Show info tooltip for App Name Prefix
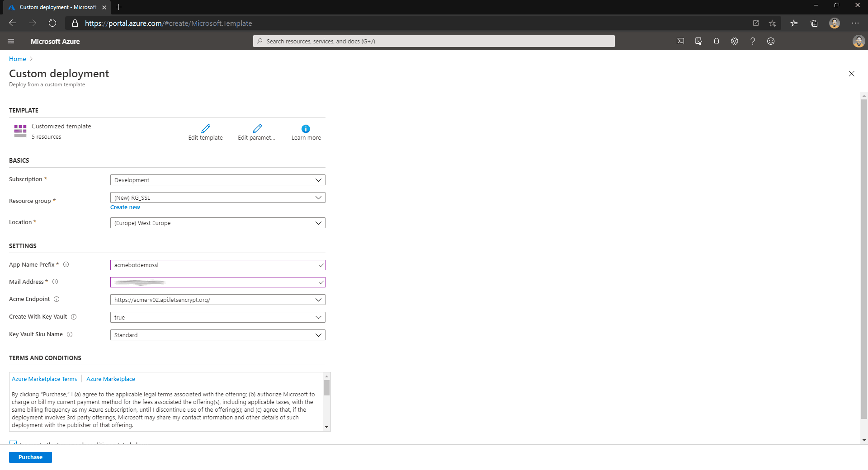The image size is (868, 470). tap(66, 264)
